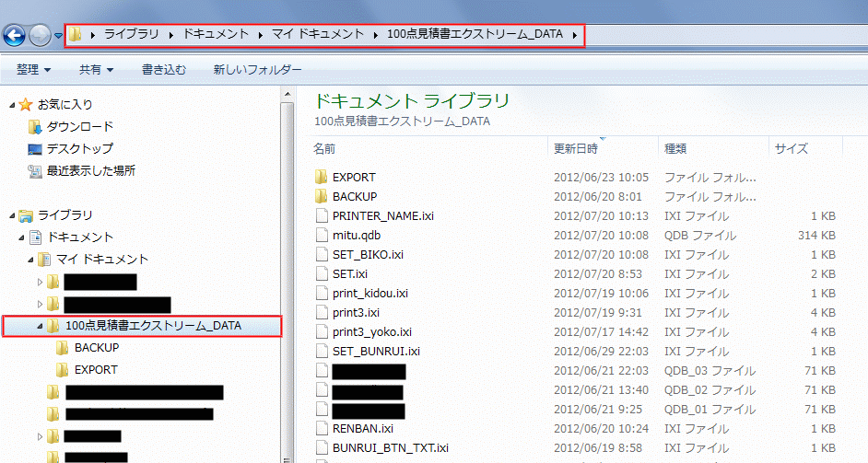Click the デスクトップ icon in favorites
The height and width of the screenshot is (463, 868).
[x=35, y=149]
